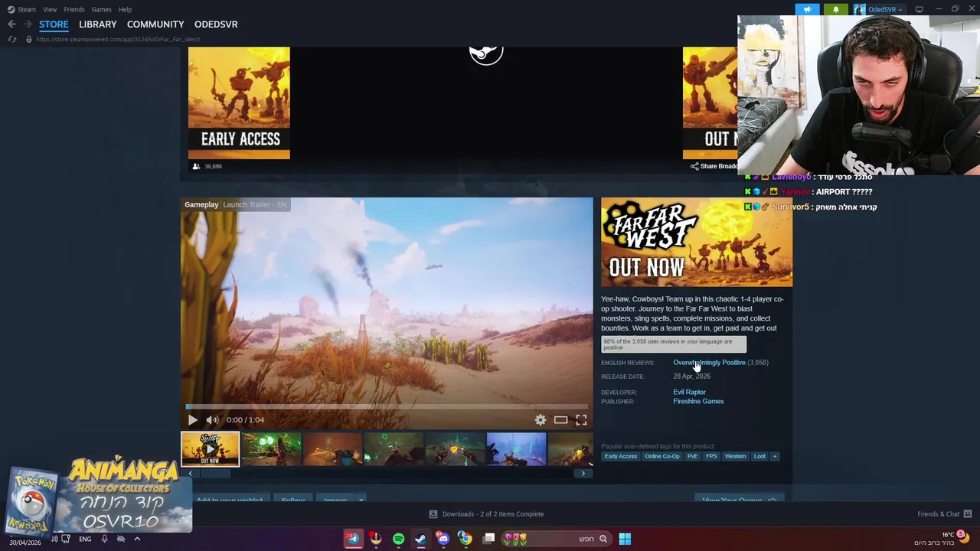Click the broadcast viewers count icon
The width and height of the screenshot is (980, 551).
[196, 166]
